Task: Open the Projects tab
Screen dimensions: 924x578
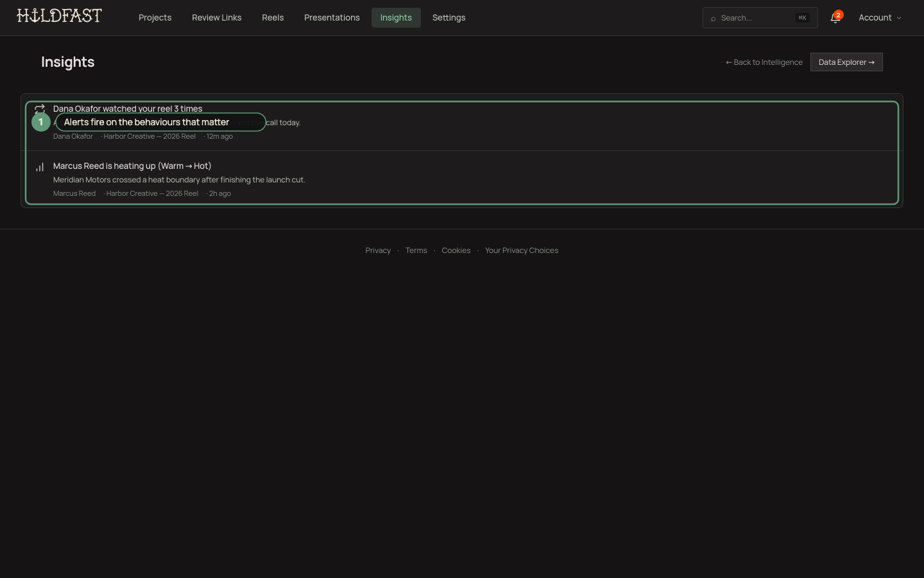Action: click(x=155, y=17)
